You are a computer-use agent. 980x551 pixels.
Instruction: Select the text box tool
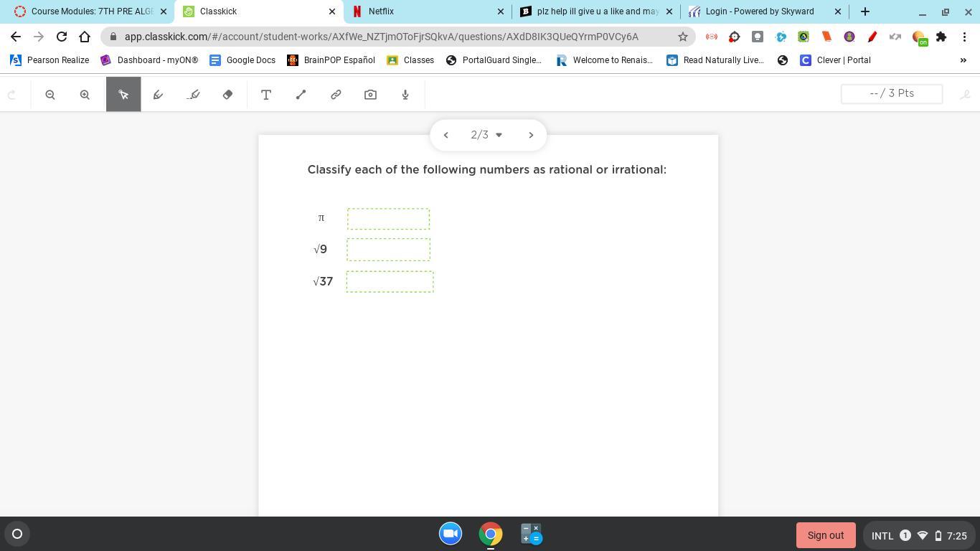tap(266, 95)
